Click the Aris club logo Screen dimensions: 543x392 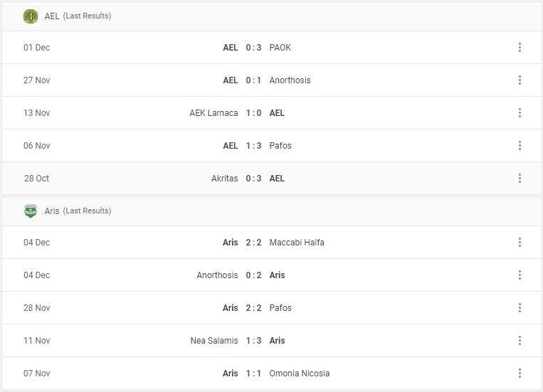tap(31, 211)
